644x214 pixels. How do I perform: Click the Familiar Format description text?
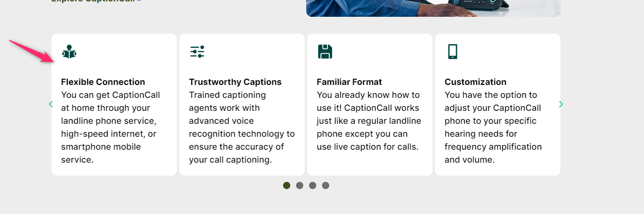click(x=369, y=121)
